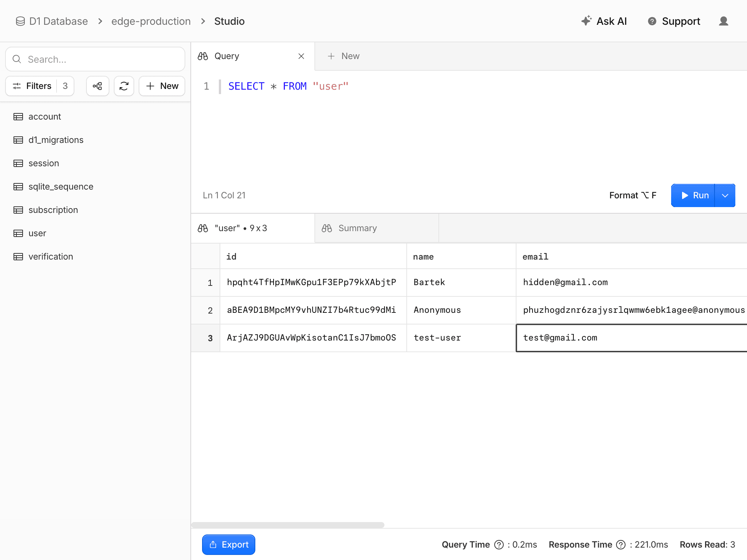Open the user profile avatar menu
Screen dimensions: 747x560
(x=724, y=21)
